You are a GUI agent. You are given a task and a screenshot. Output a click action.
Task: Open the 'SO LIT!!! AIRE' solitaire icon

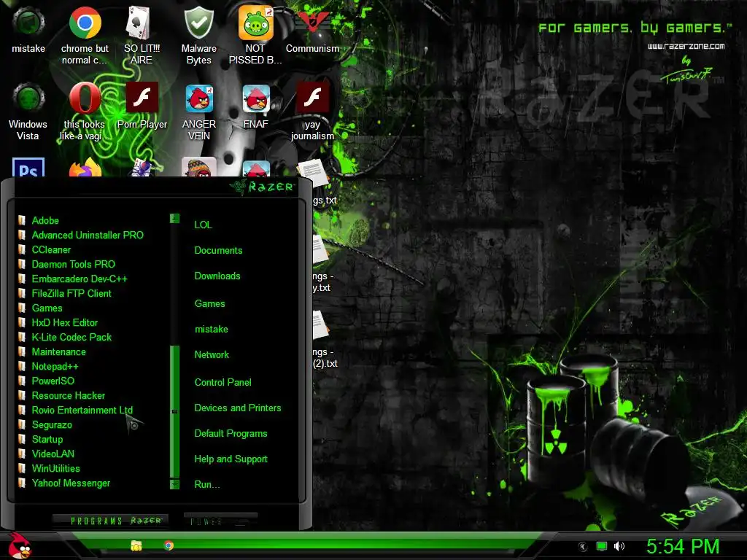[141, 36]
